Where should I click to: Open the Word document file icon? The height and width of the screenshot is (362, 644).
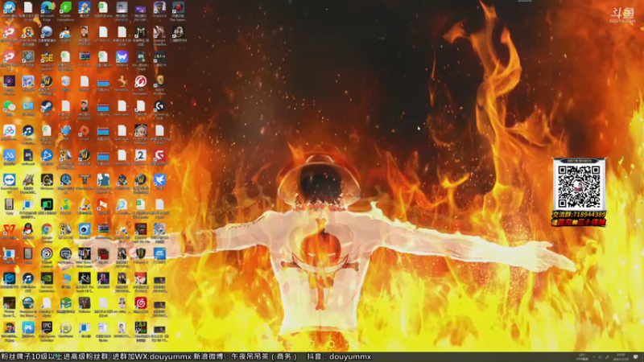103,327
